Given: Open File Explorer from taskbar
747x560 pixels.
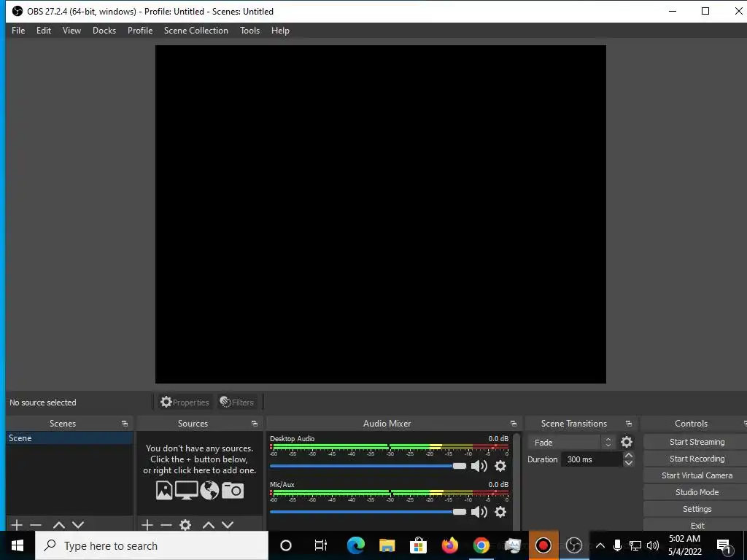Looking at the screenshot, I should pyautogui.click(x=387, y=545).
